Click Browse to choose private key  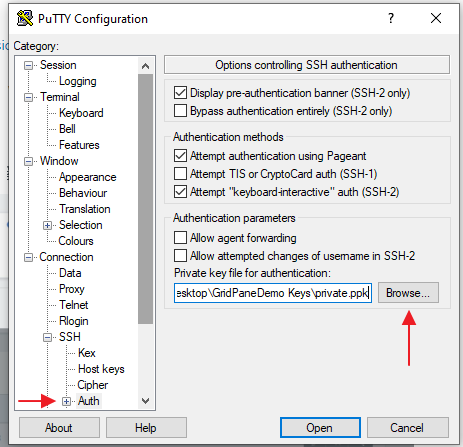(408, 293)
